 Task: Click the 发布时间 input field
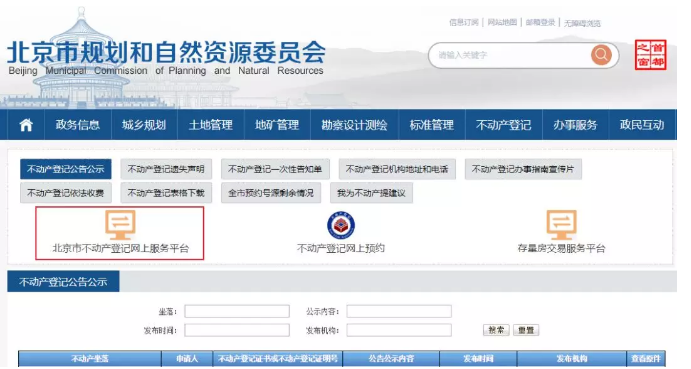click(237, 330)
